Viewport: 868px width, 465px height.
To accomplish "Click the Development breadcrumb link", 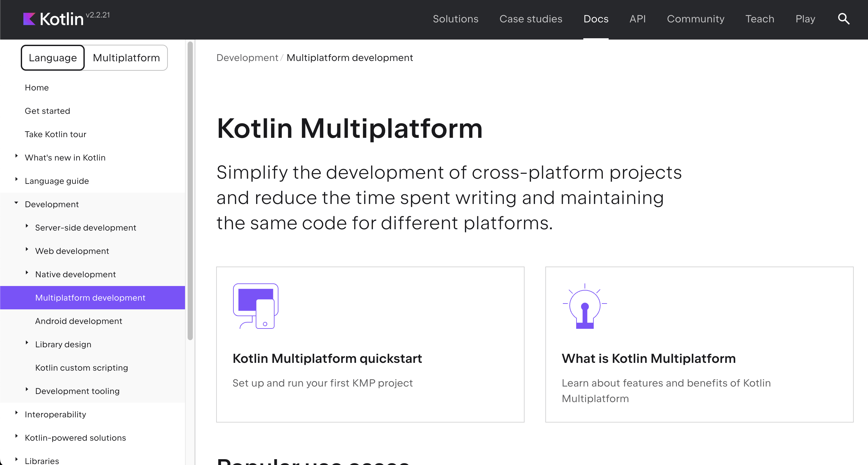I will [247, 58].
